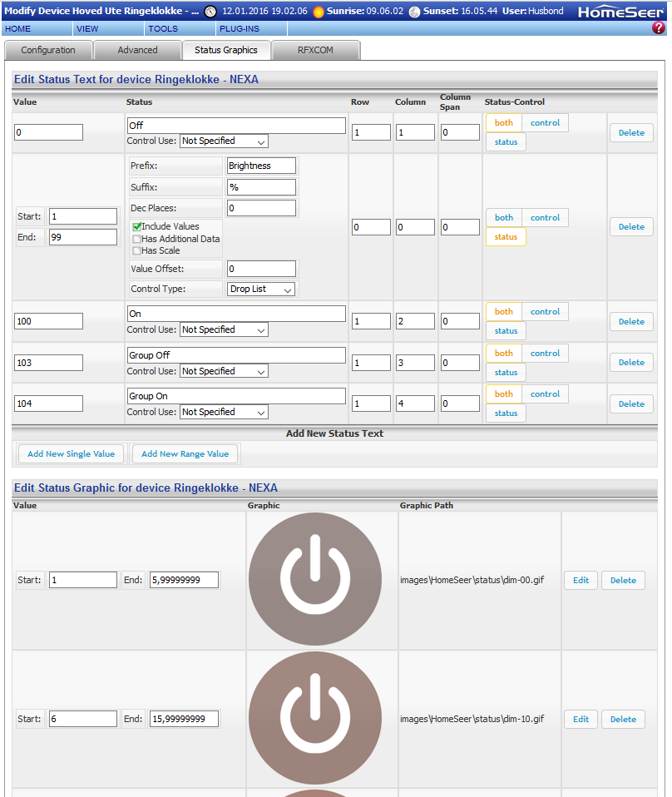Switch to the Configuration tab

pyautogui.click(x=48, y=50)
